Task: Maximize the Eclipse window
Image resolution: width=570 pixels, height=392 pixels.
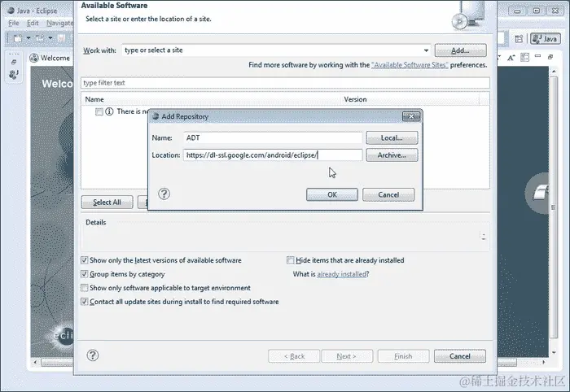Action: (536, 11)
